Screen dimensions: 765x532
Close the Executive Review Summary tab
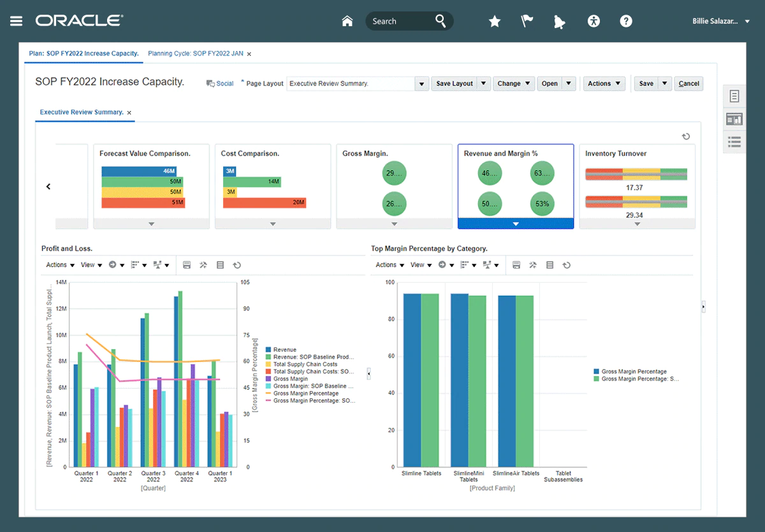129,113
